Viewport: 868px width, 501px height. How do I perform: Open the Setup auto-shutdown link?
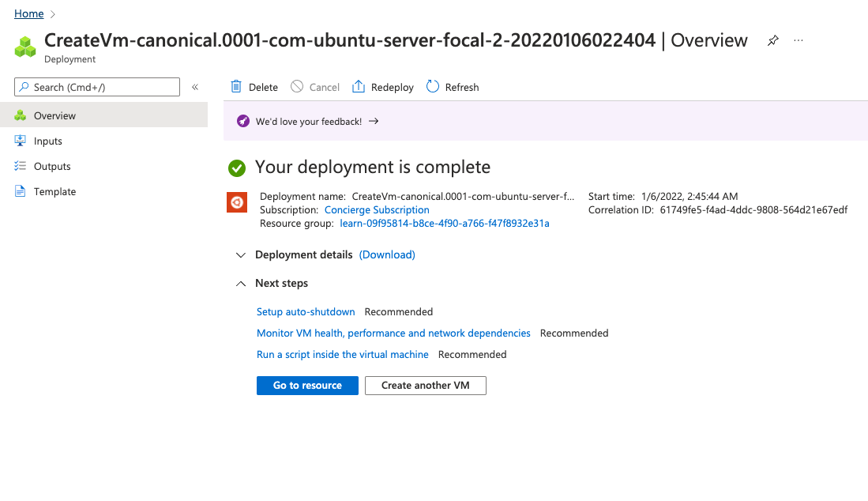click(x=306, y=312)
